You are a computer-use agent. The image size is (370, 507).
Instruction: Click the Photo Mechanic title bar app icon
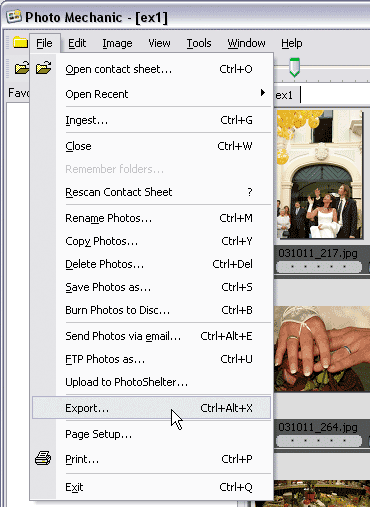point(14,16)
